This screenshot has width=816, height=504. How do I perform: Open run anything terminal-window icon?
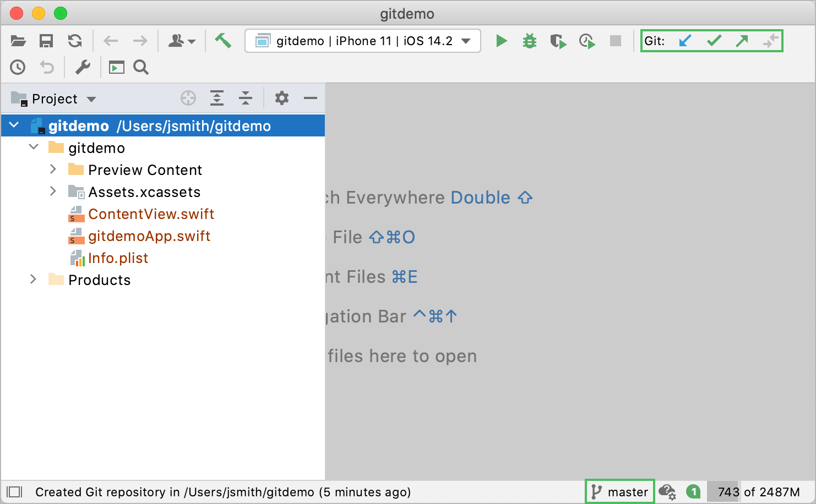pos(117,67)
